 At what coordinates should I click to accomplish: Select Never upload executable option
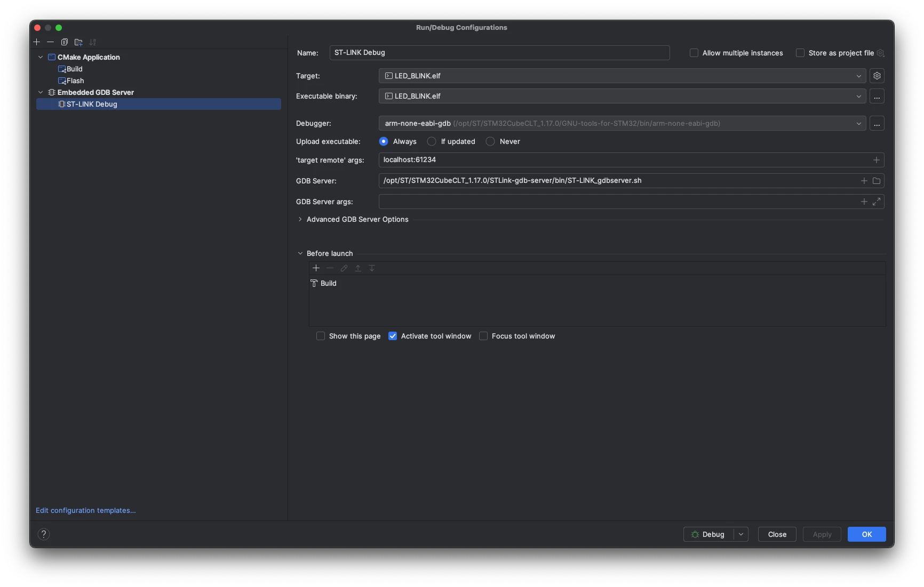pyautogui.click(x=490, y=141)
